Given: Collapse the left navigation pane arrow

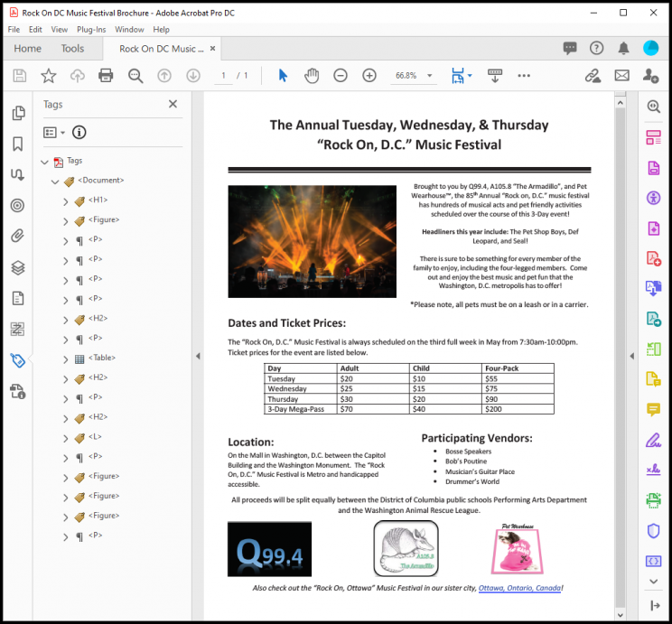Looking at the screenshot, I should 198,356.
